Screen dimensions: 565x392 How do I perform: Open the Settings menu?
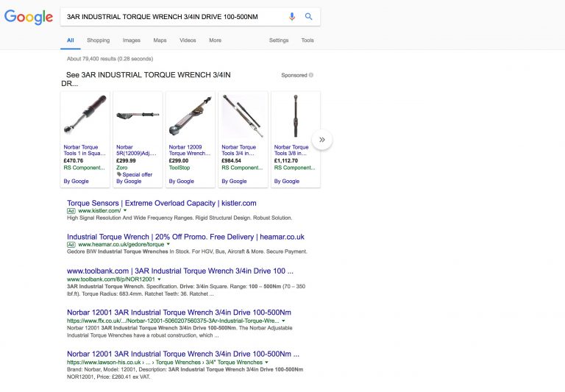pyautogui.click(x=279, y=40)
